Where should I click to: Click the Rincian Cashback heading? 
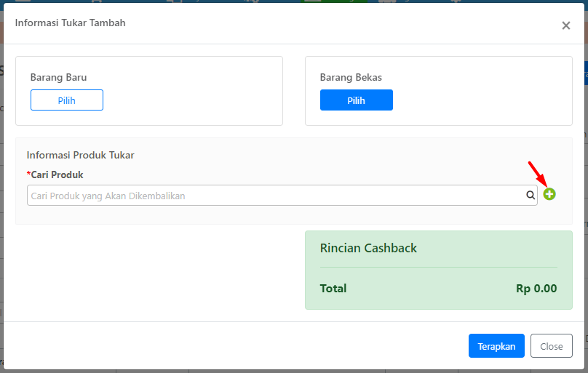point(368,248)
